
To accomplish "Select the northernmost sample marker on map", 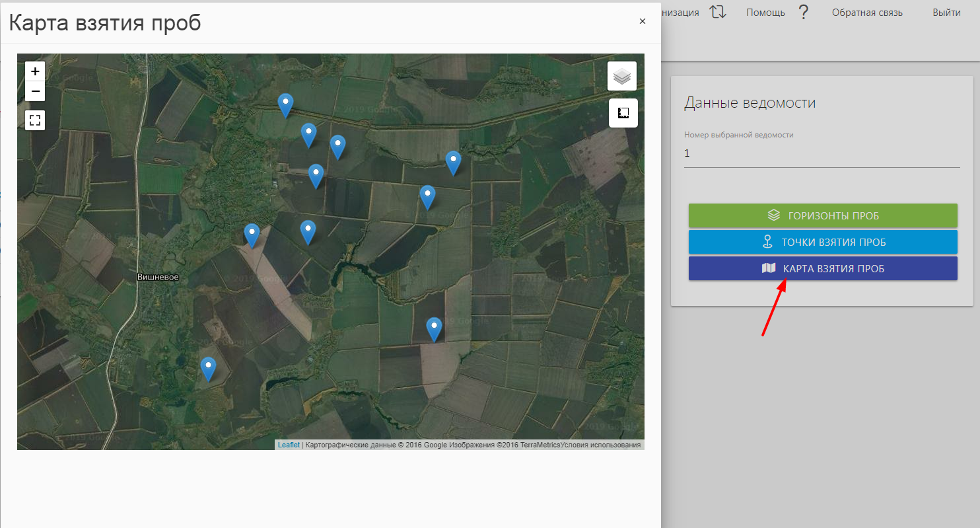I will pos(285,104).
